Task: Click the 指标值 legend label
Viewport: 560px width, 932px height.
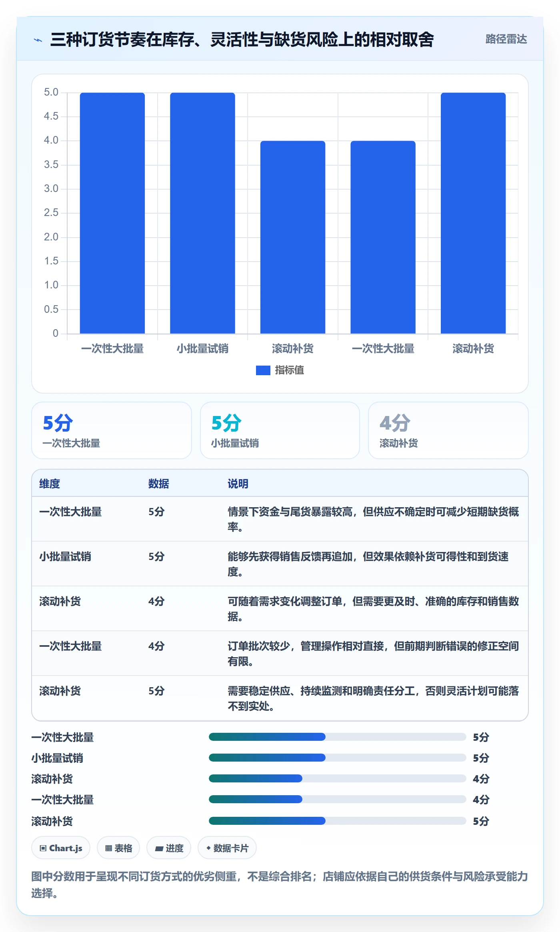Action: [x=289, y=370]
